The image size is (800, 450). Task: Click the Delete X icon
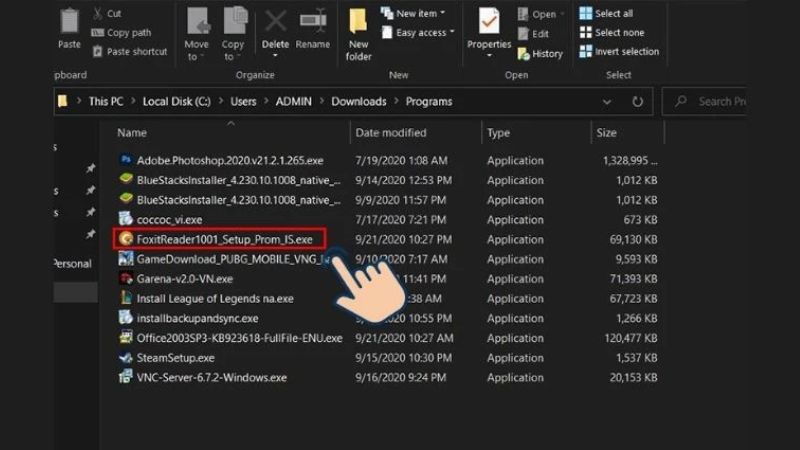click(x=276, y=21)
